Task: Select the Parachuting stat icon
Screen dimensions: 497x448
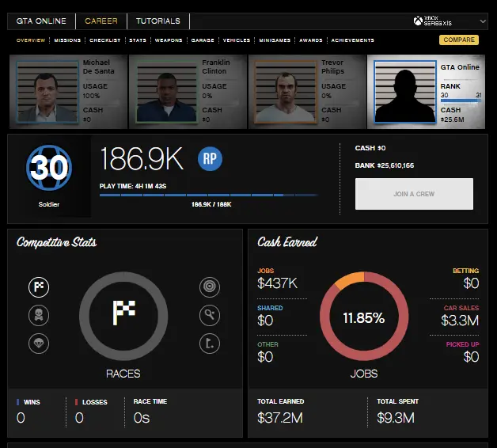Action: pyautogui.click(x=39, y=343)
